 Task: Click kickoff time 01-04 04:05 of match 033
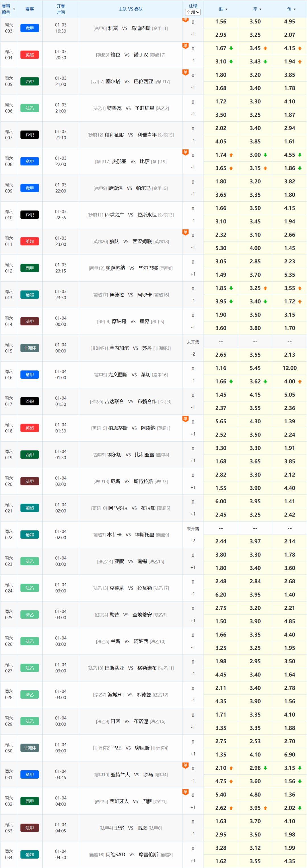tap(61, 828)
